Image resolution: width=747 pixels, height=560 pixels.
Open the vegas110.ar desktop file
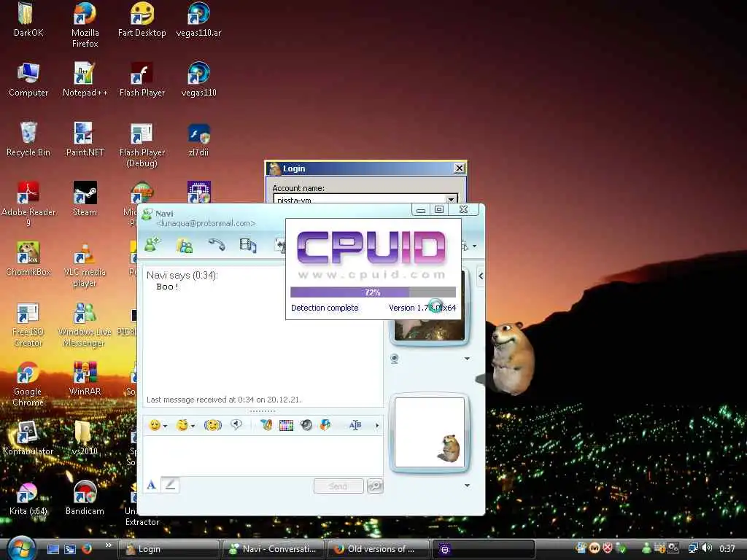(x=198, y=20)
